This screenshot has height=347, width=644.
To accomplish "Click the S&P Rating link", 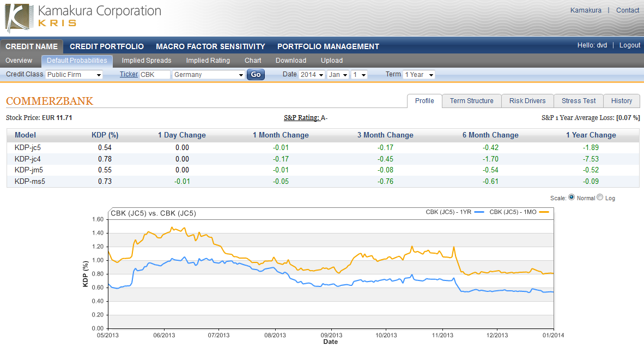I will pos(302,118).
